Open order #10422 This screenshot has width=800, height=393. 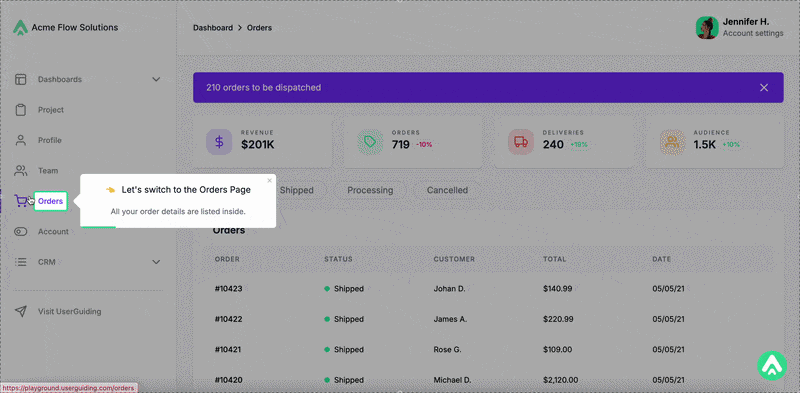(229, 320)
